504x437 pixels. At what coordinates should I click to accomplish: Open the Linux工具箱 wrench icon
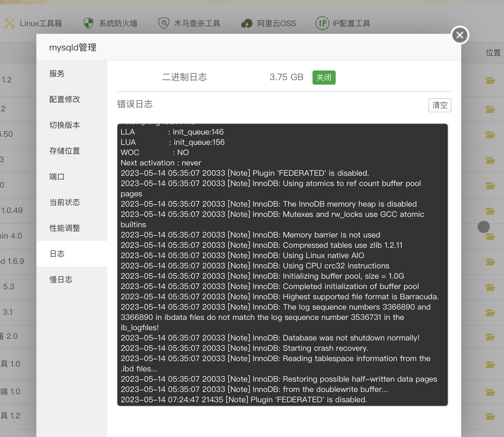tap(10, 23)
